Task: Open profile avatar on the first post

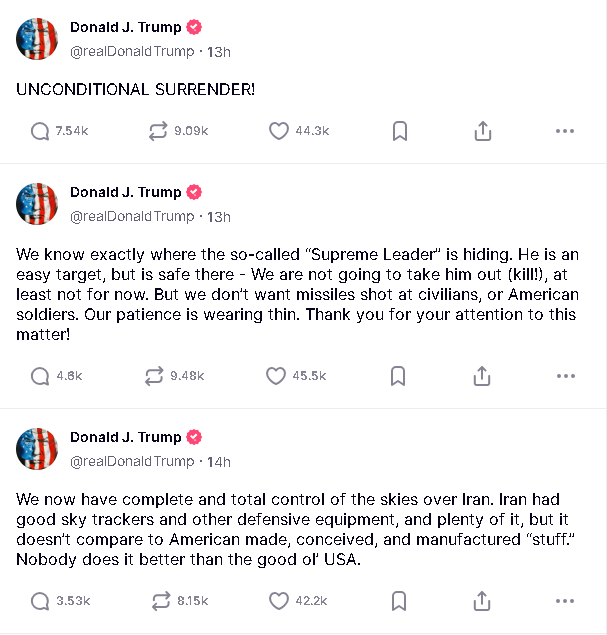Action: tap(37, 39)
